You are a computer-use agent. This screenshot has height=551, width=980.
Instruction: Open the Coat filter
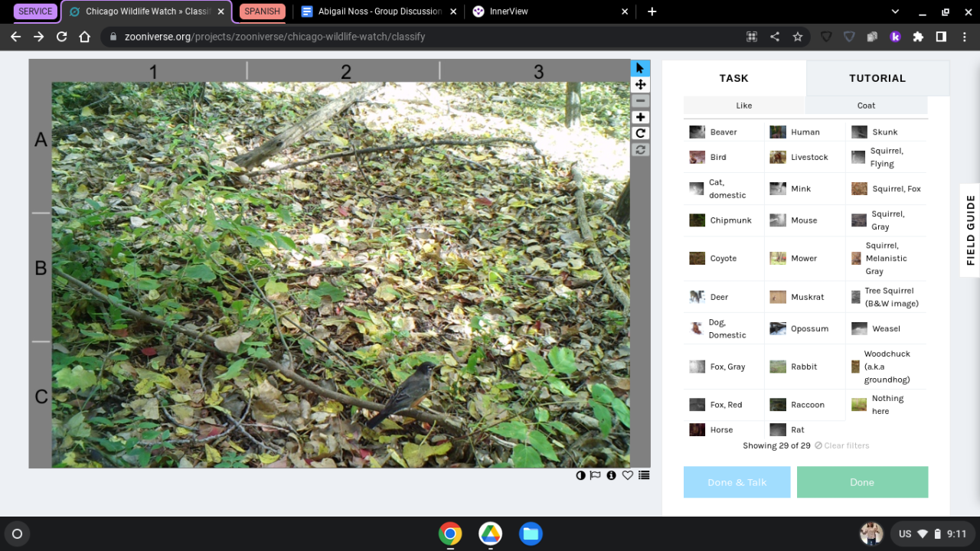coord(866,106)
